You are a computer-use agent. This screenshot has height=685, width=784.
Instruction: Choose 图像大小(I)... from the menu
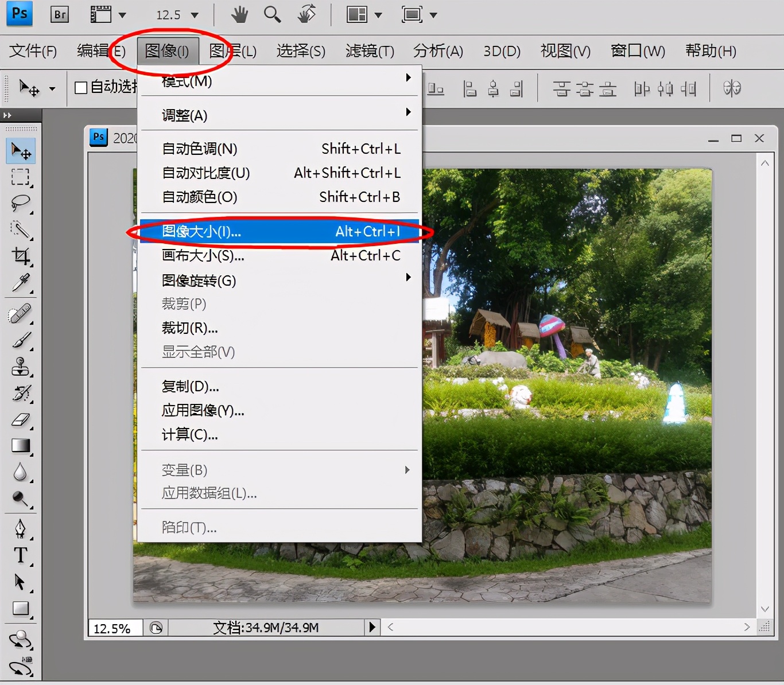(280, 231)
